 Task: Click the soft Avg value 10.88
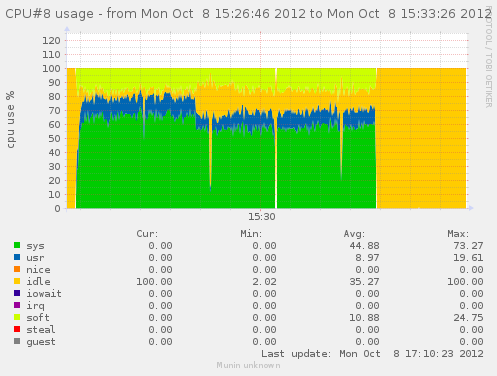(x=364, y=318)
